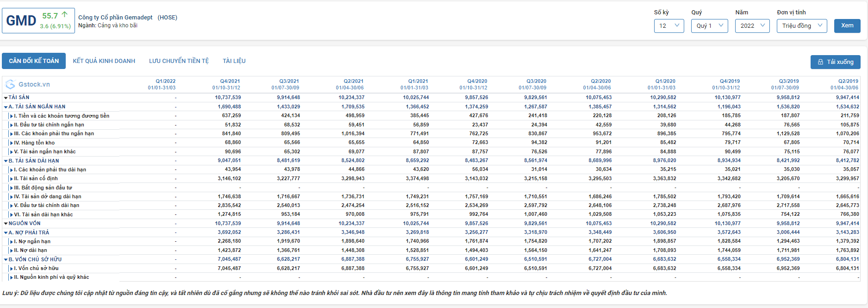Expand I. Nợ ngắn hạn row

tap(12, 242)
